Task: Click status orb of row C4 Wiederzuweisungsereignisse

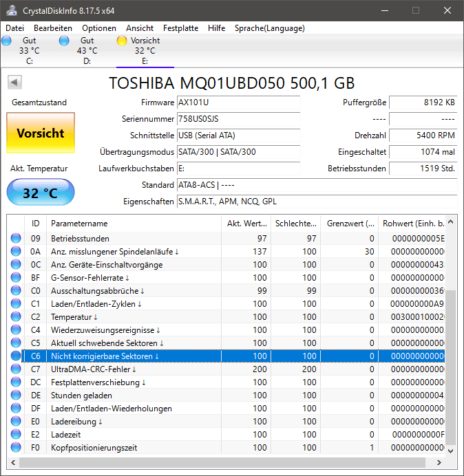Action: point(16,329)
